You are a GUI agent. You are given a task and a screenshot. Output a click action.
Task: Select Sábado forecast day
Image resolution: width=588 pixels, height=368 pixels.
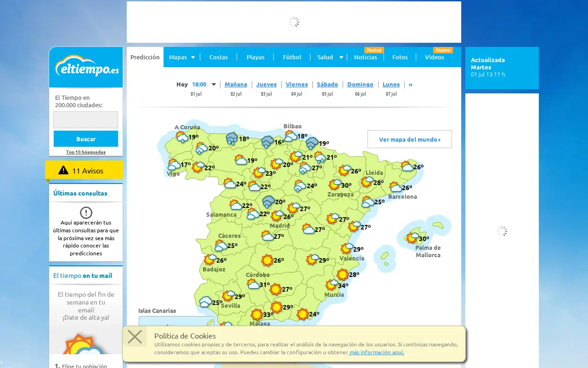coord(328,84)
